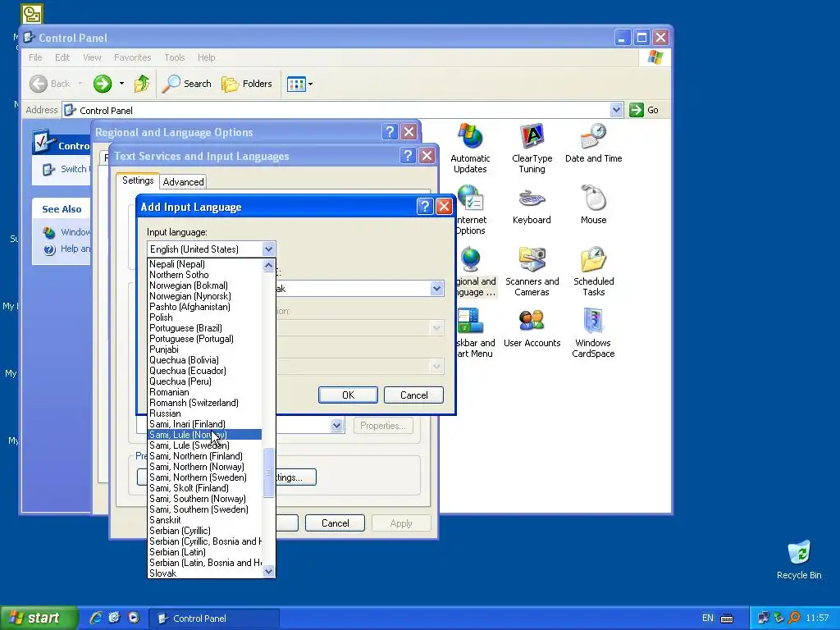Click the Search toolbar button

coord(186,84)
